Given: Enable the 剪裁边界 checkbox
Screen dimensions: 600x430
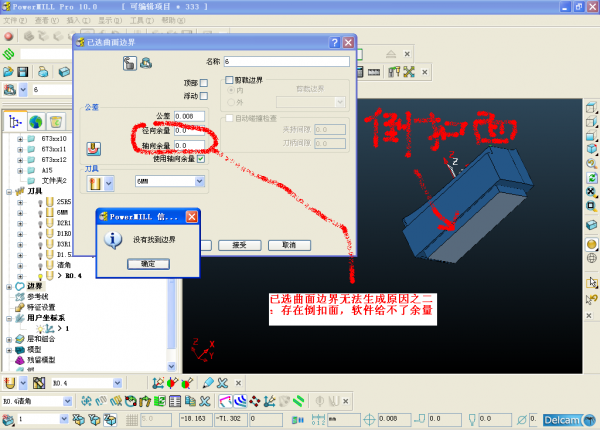Looking at the screenshot, I should (x=229, y=80).
